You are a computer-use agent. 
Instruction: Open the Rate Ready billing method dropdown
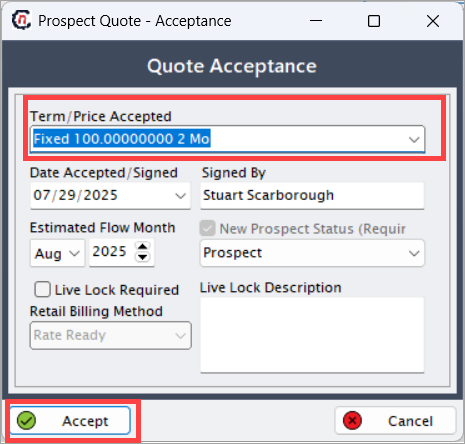tap(181, 335)
